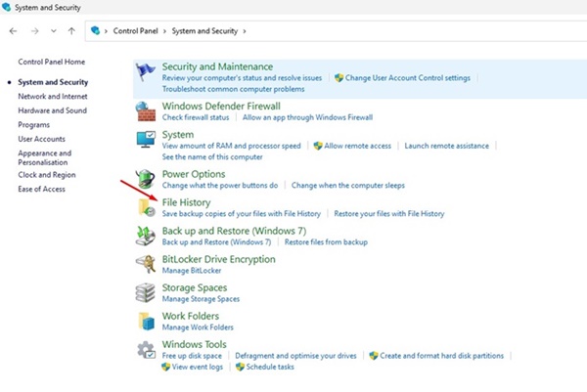Select Hardware and Sound in sidebar

[53, 110]
